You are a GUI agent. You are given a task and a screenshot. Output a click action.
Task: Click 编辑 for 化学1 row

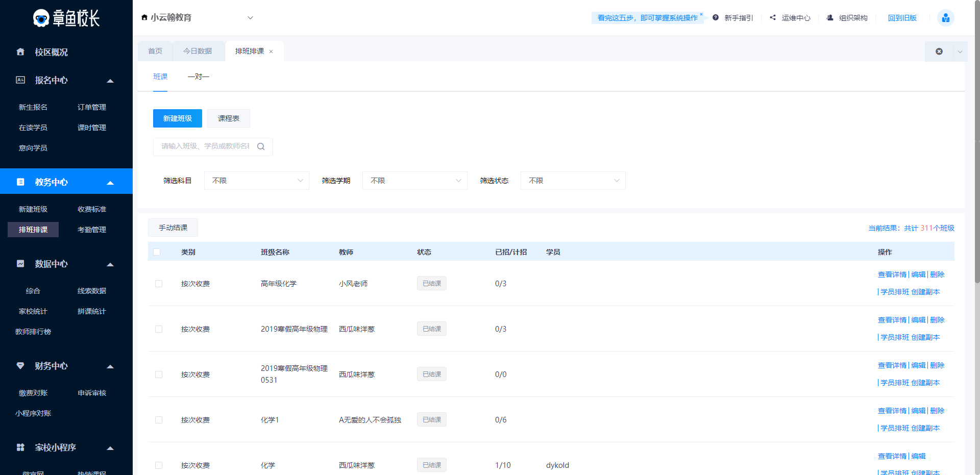tap(918, 411)
